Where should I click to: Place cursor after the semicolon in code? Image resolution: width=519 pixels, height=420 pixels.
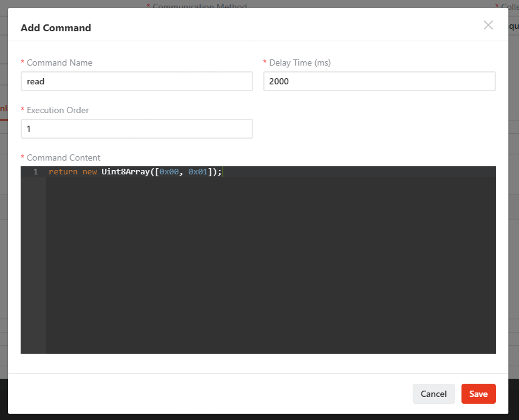[x=223, y=172]
